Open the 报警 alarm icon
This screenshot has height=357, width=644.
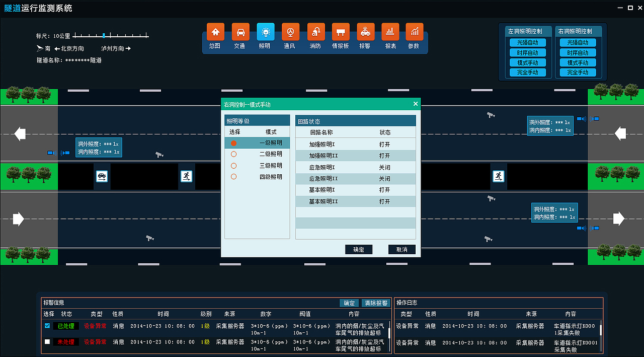(x=365, y=32)
